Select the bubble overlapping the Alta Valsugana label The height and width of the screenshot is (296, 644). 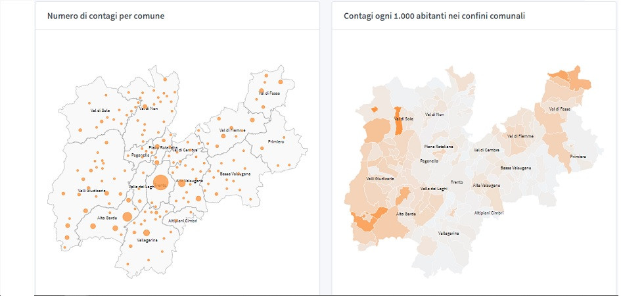click(x=182, y=183)
